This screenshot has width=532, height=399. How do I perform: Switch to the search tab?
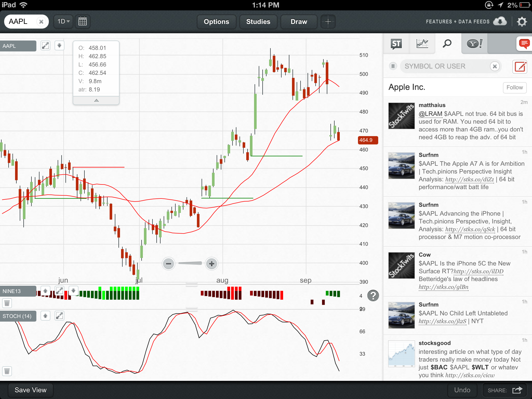pos(447,44)
